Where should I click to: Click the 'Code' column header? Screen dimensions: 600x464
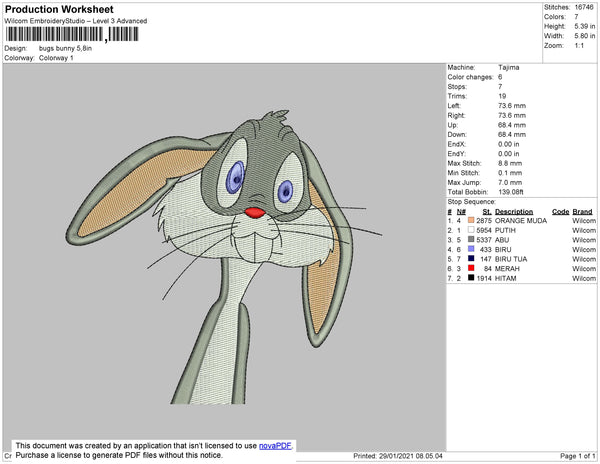tap(561, 212)
